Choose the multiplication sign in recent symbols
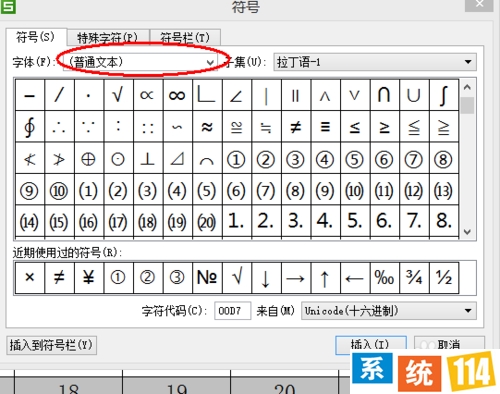The width and height of the screenshot is (500, 394). [30, 277]
